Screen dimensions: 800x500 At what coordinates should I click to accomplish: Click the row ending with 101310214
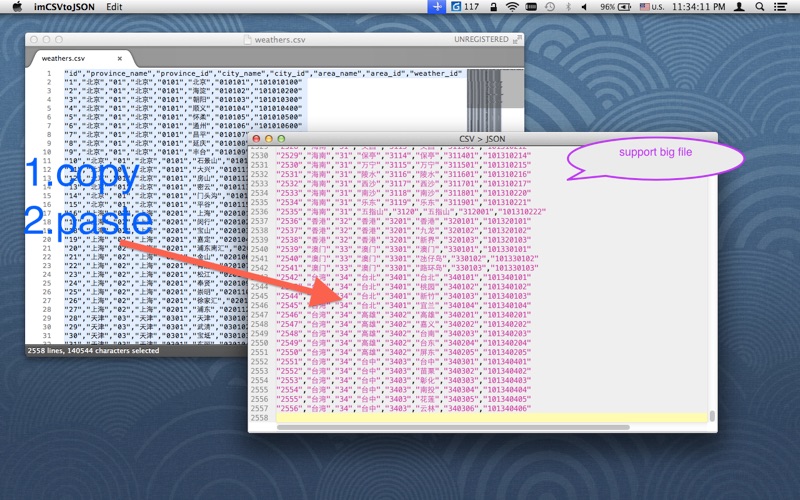click(404, 155)
